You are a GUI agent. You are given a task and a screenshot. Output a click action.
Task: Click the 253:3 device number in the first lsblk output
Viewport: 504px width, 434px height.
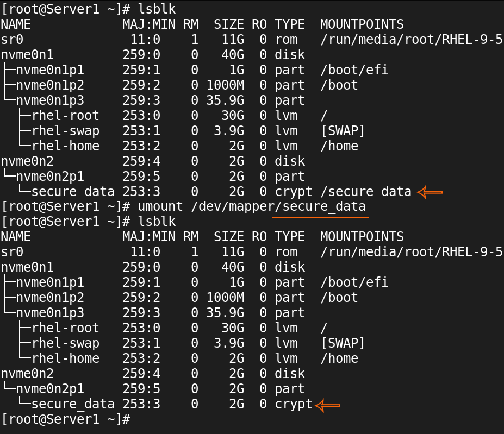tap(141, 191)
